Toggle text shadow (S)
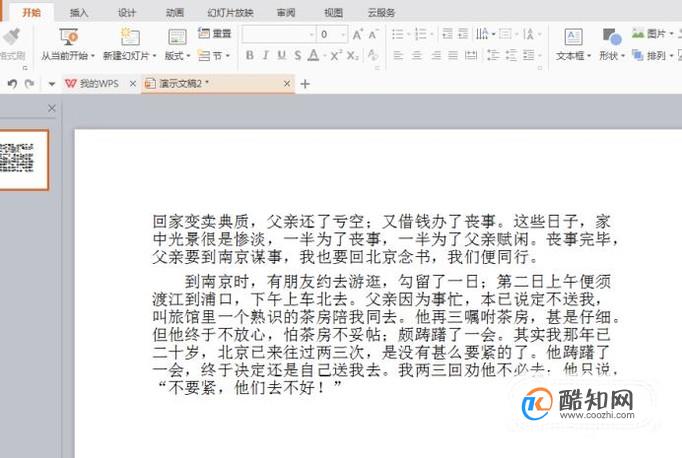 click(298, 55)
